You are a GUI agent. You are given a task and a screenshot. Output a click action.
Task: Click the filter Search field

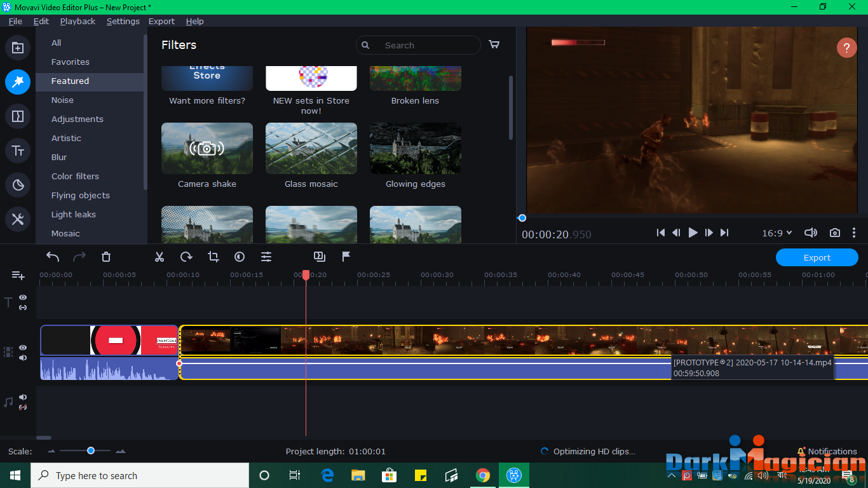click(x=418, y=45)
